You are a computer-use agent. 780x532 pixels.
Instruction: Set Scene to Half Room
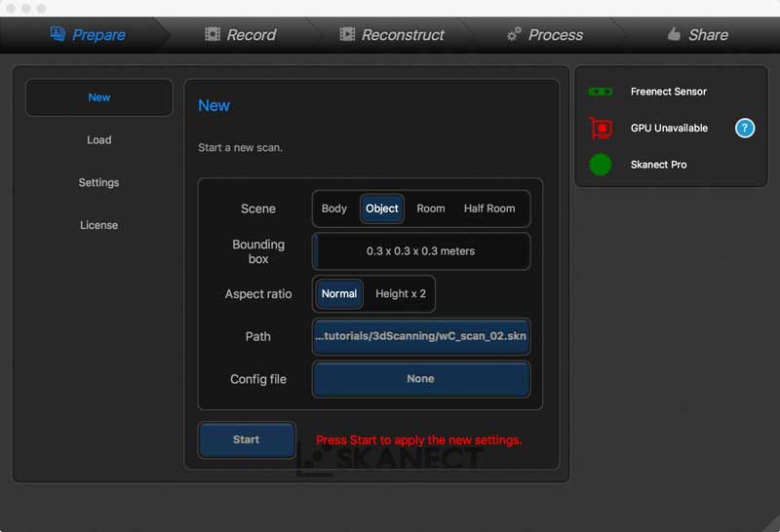pyautogui.click(x=489, y=209)
